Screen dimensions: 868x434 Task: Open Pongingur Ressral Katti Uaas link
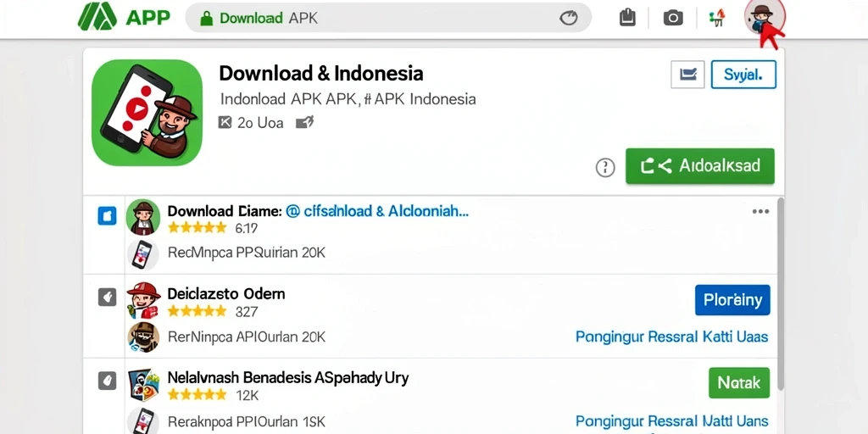pos(671,337)
